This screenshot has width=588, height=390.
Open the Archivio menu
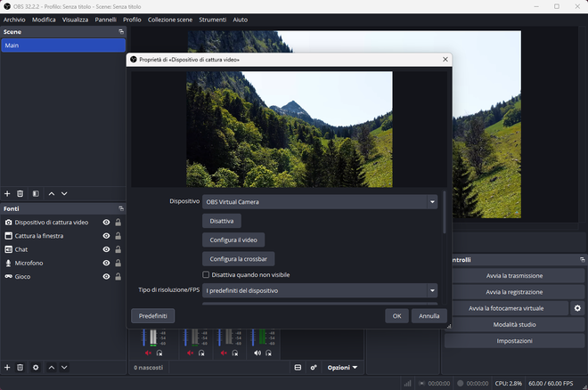(x=14, y=20)
